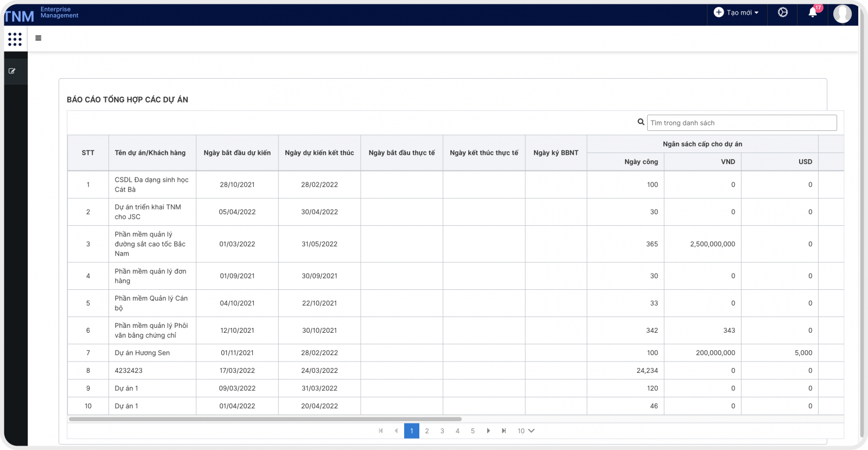Viewport: 868px width, 450px height.
Task: Open the Tạo mới dropdown
Action: 737,12
